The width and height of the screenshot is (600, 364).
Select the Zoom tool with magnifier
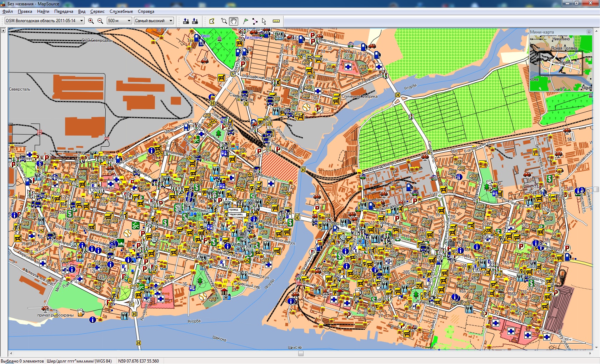point(224,21)
